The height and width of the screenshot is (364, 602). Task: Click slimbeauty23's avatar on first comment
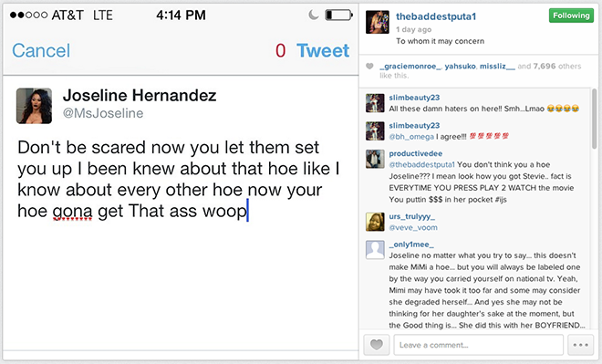(375, 103)
